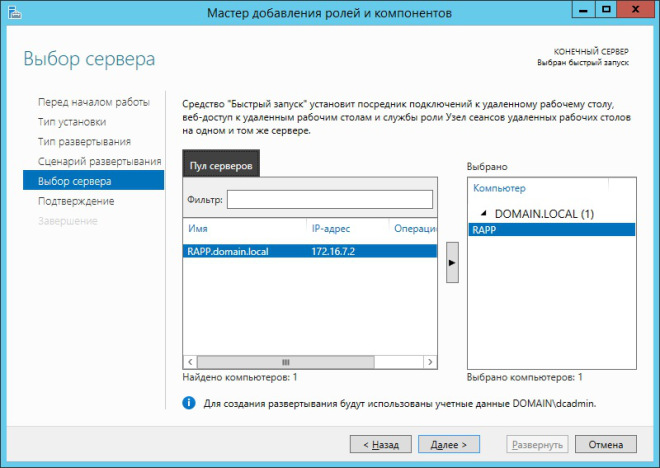Collapse the DOMAIN.LOCAL tree node
Viewport: 660px width, 468px height.
[484, 213]
